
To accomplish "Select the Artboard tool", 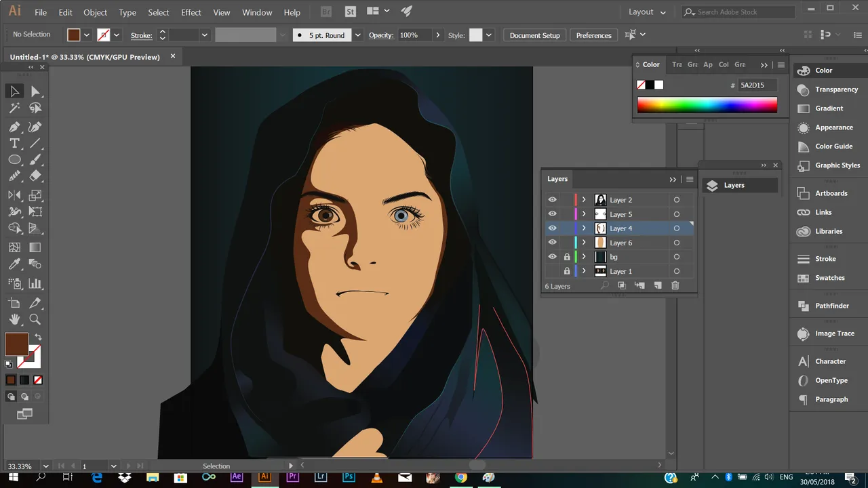I will click(x=14, y=303).
